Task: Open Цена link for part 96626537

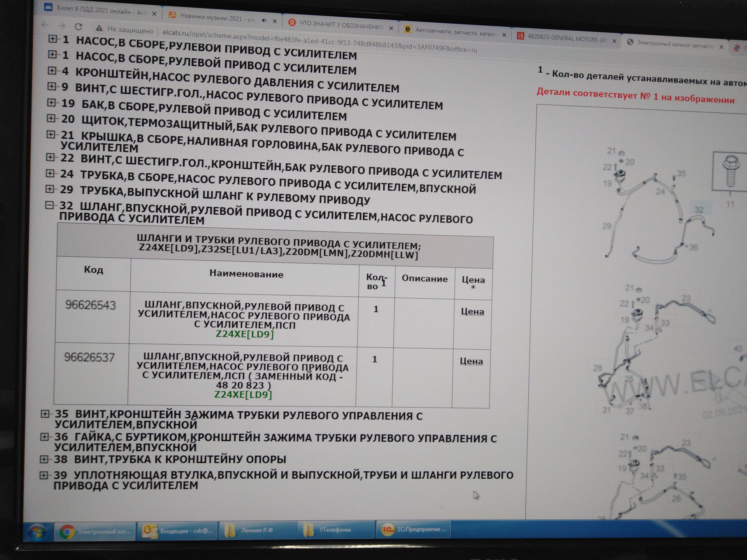Action: tap(471, 361)
